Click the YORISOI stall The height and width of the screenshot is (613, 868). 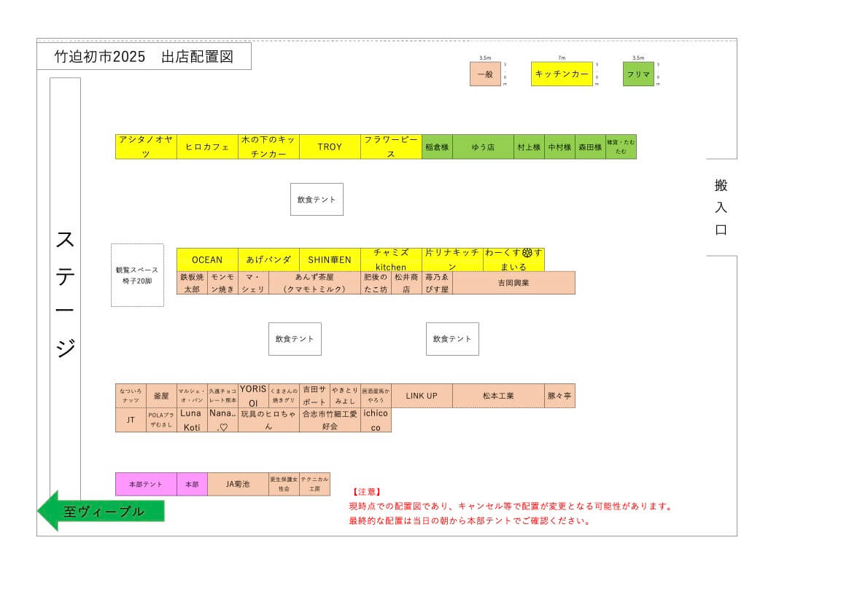pos(254,396)
